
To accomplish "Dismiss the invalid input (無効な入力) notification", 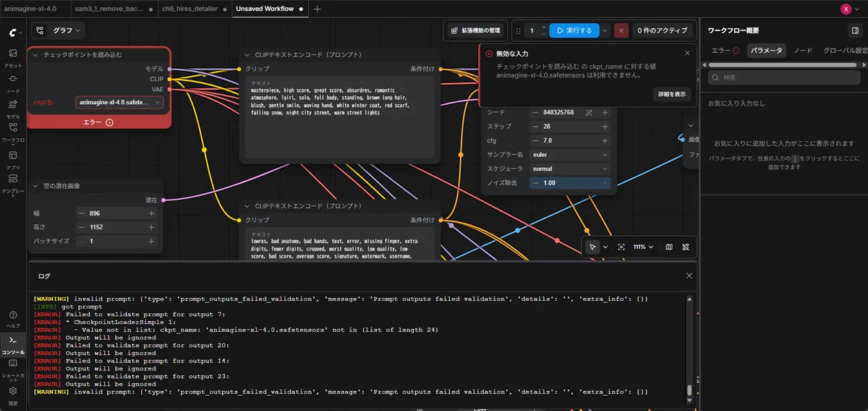I will (x=687, y=53).
